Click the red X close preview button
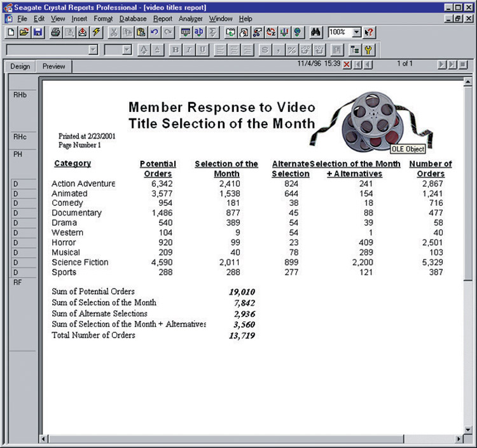 click(347, 65)
